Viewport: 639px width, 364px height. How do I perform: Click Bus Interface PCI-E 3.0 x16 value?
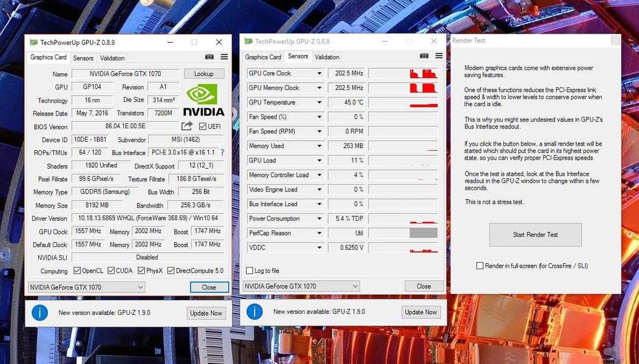pos(183,152)
